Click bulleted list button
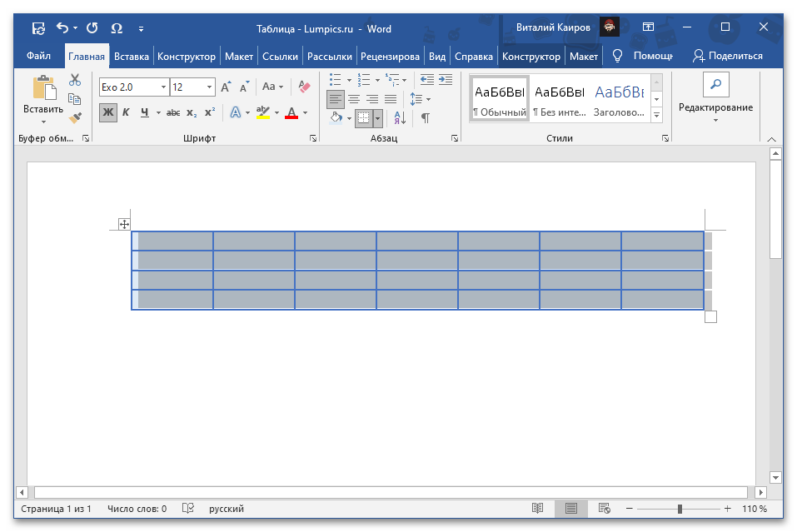 tap(336, 80)
